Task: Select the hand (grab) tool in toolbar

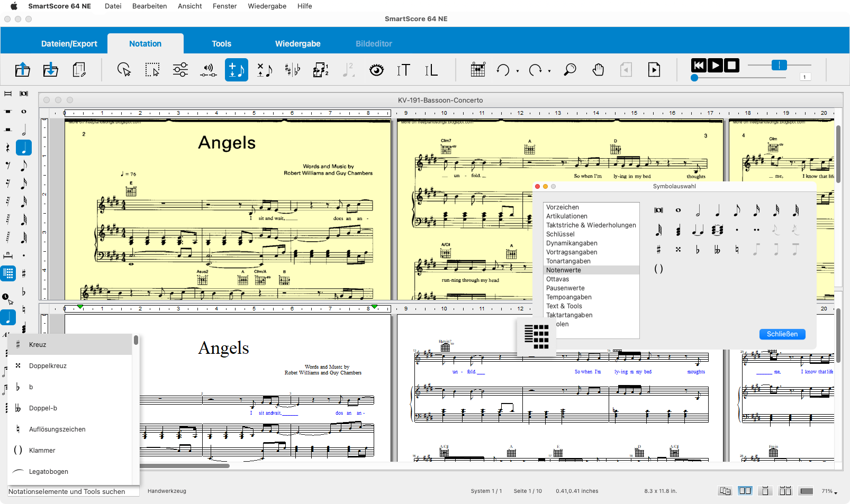Action: 598,70
